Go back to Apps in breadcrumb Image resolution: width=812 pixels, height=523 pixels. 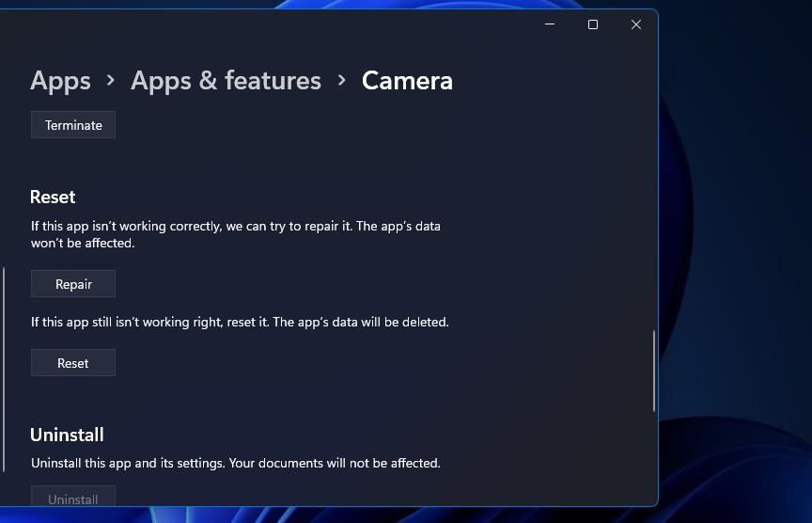pyautogui.click(x=60, y=81)
